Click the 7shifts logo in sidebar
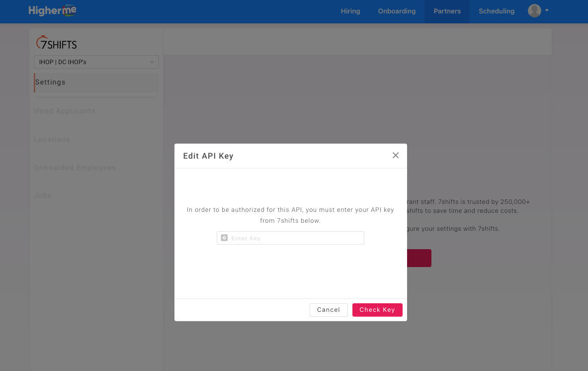The width and height of the screenshot is (588, 371). point(57,43)
